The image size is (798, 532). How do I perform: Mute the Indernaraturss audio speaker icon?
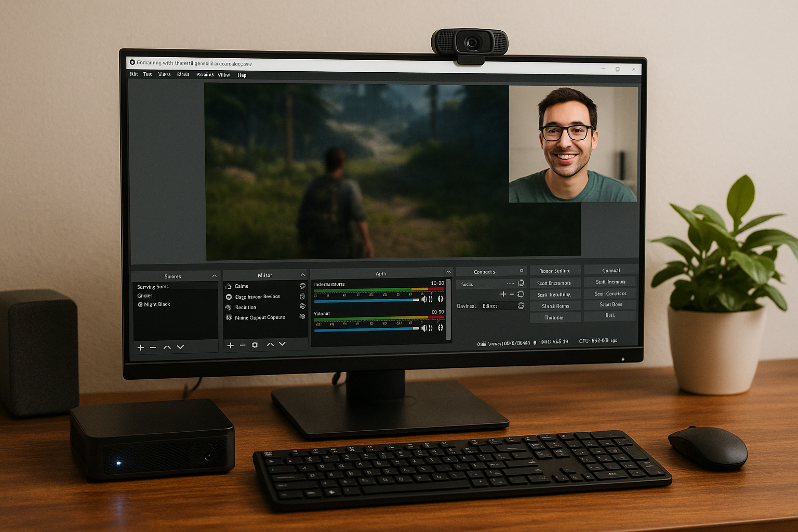(424, 299)
